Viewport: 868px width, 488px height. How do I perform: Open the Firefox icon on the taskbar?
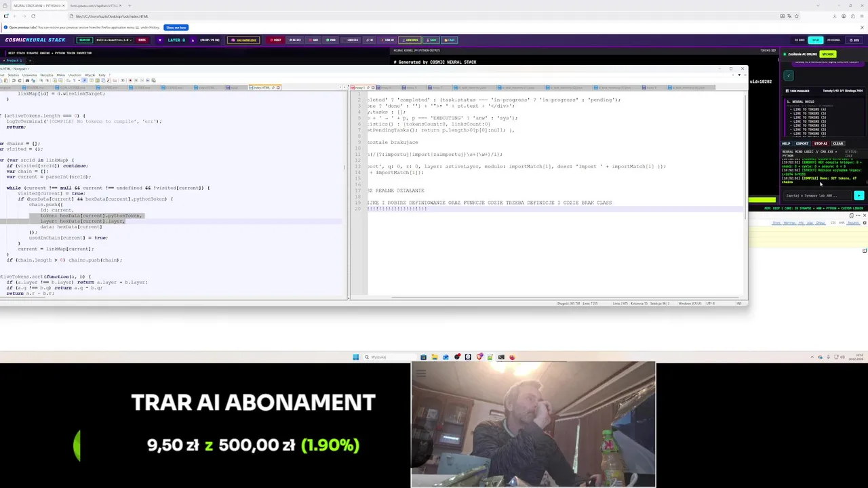[x=512, y=357]
